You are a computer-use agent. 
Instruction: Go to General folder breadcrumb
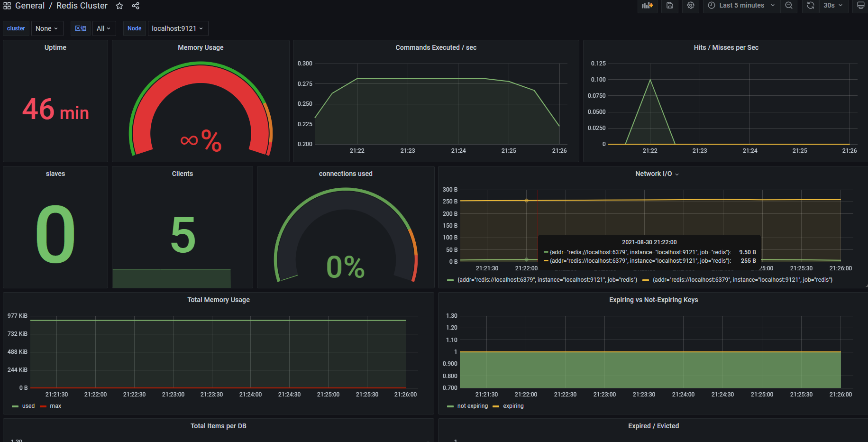(29, 6)
